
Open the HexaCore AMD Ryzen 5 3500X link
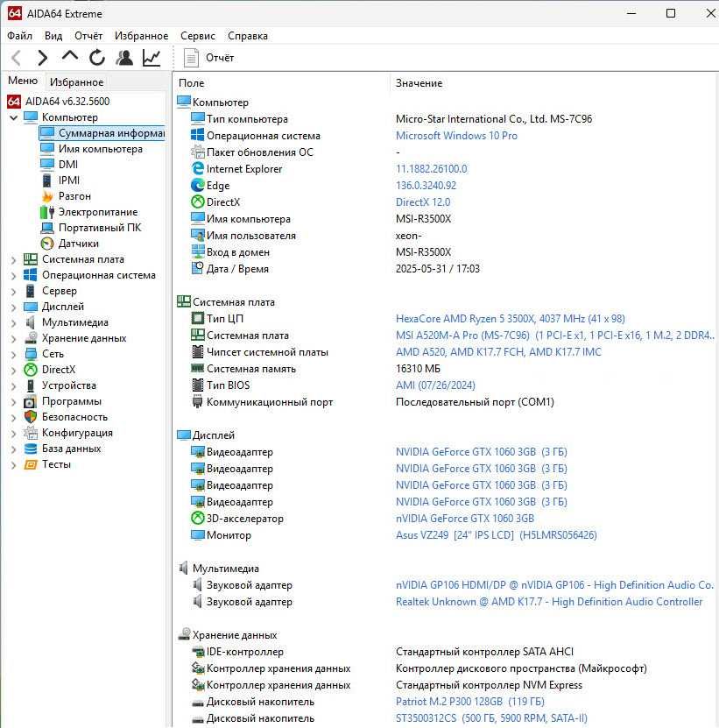point(510,319)
